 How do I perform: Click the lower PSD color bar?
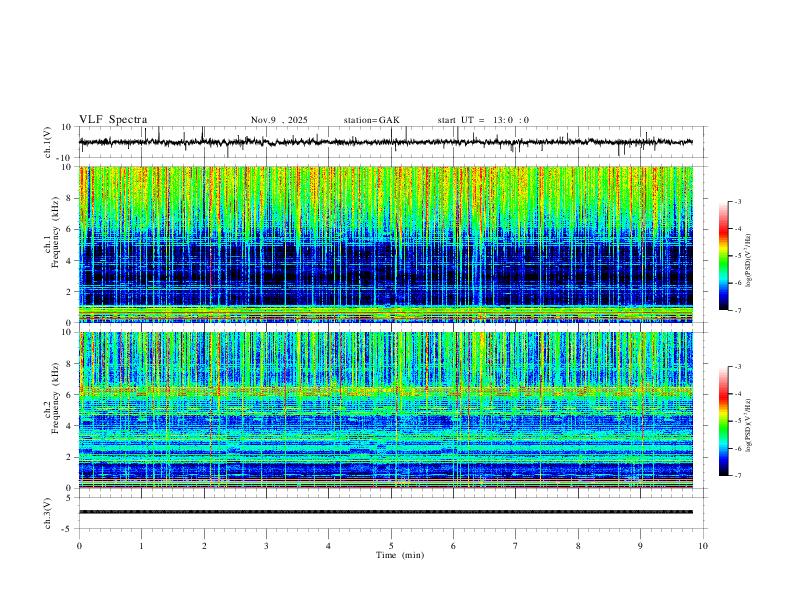click(x=723, y=421)
